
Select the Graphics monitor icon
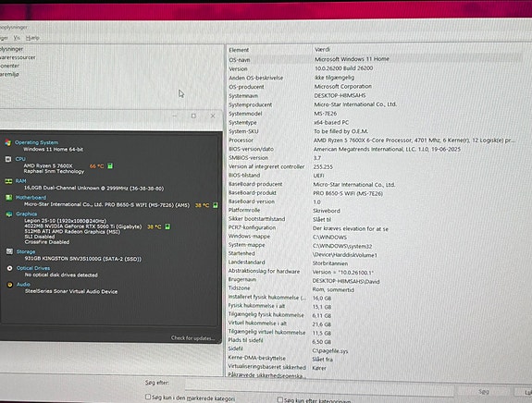(9, 214)
